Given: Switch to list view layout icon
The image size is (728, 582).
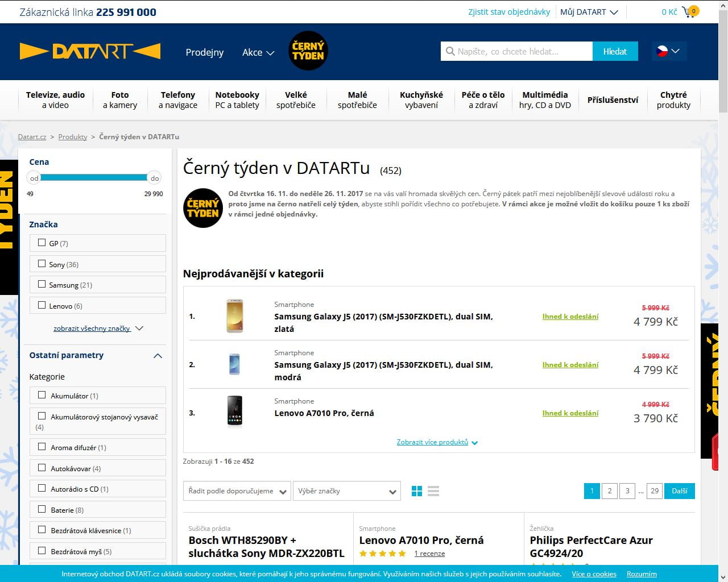Looking at the screenshot, I should (x=433, y=491).
